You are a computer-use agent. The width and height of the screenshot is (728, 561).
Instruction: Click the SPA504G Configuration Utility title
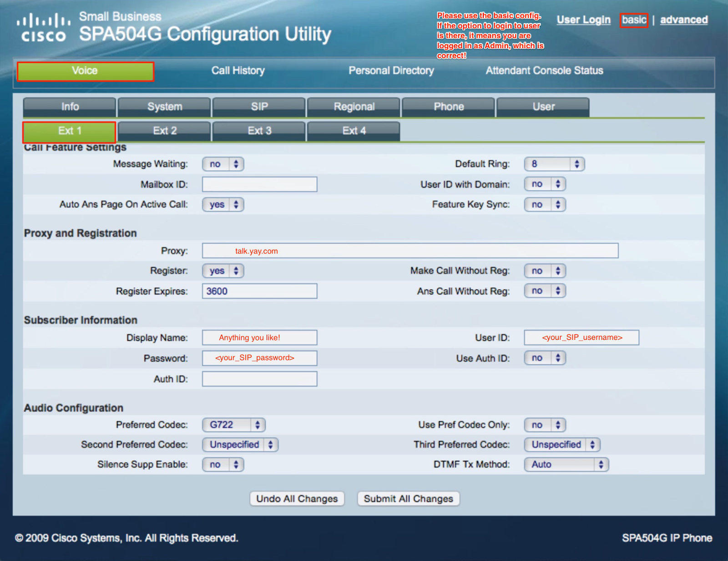click(205, 35)
